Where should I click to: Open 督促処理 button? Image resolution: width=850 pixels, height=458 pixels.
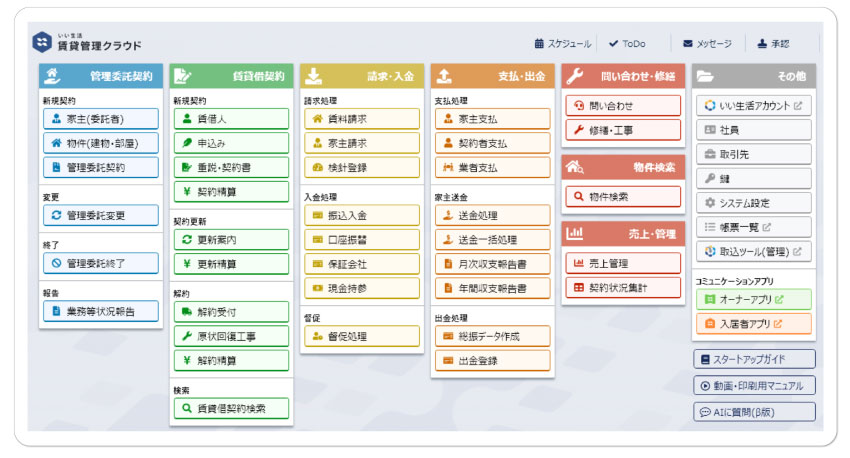click(362, 337)
